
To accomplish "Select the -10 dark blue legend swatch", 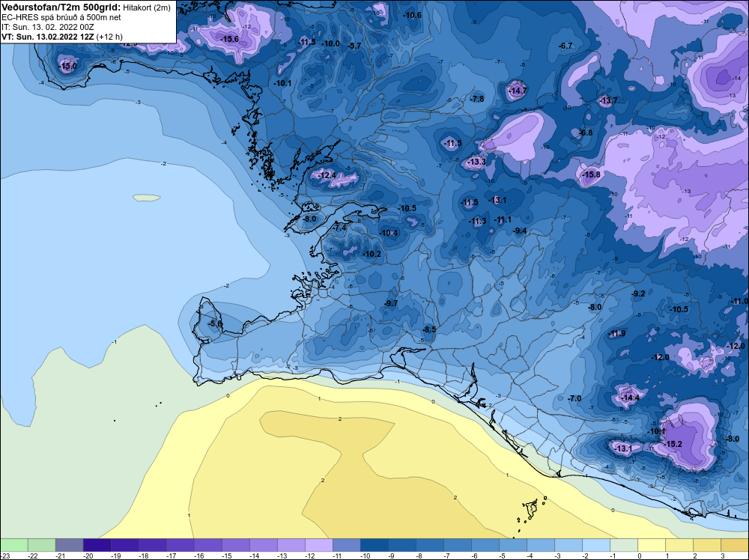I will pos(374,545).
